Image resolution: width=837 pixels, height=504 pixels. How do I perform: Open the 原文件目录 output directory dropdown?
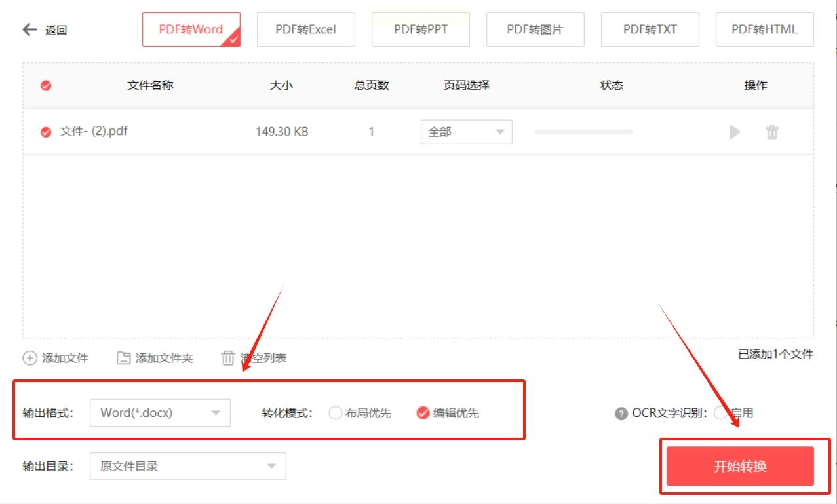click(187, 466)
